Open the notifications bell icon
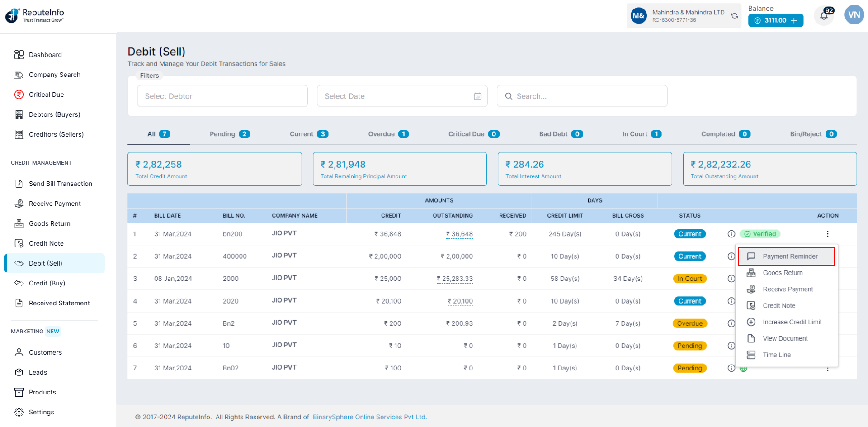Viewport: 868px width, 427px height. click(824, 16)
